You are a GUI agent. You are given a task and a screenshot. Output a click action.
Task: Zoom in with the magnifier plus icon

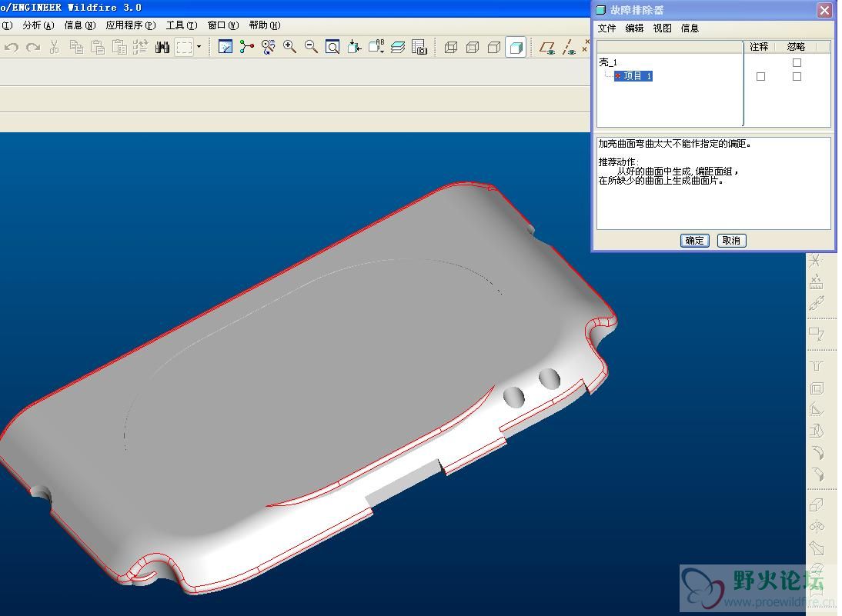click(x=289, y=47)
